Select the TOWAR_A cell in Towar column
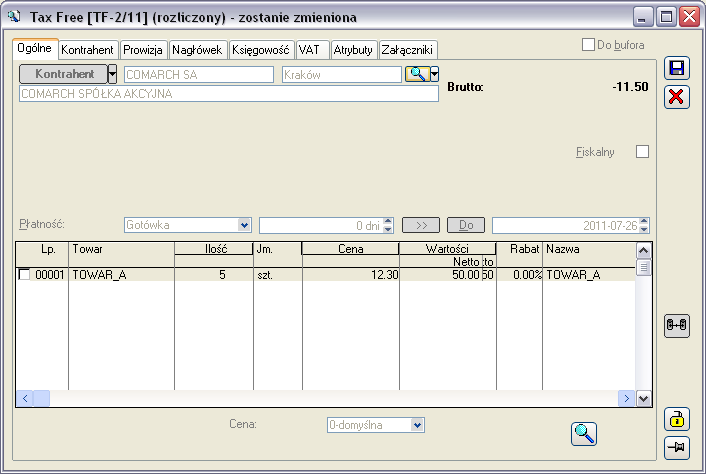The width and height of the screenshot is (706, 474). click(121, 275)
